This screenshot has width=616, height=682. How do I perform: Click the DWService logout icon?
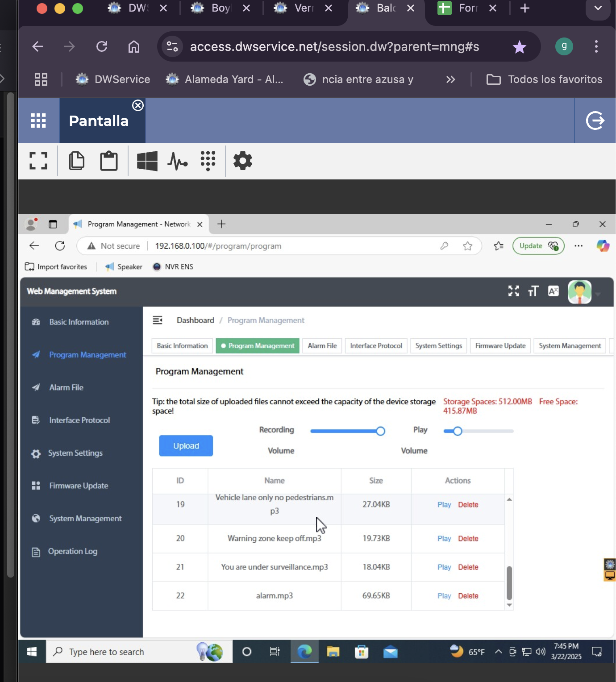tap(595, 121)
